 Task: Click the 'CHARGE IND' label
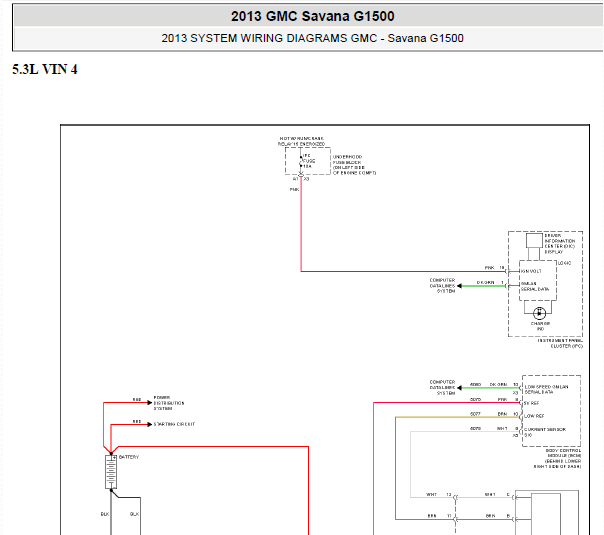point(540,326)
